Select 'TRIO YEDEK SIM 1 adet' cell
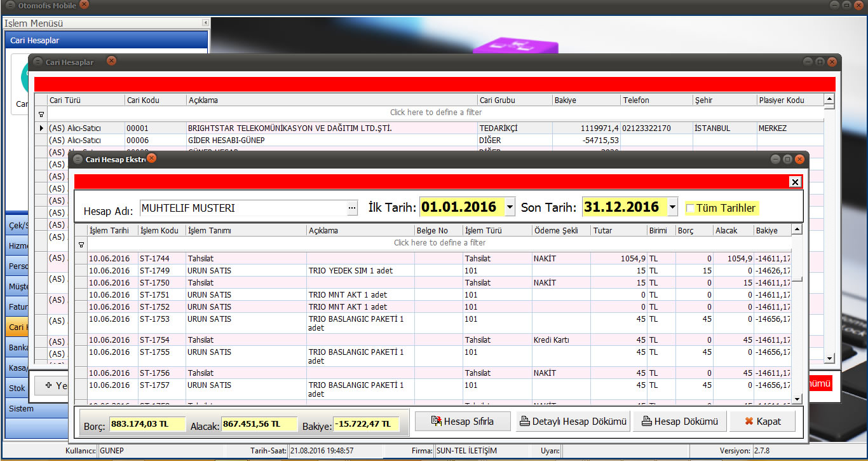The height and width of the screenshot is (461, 868). click(x=360, y=271)
